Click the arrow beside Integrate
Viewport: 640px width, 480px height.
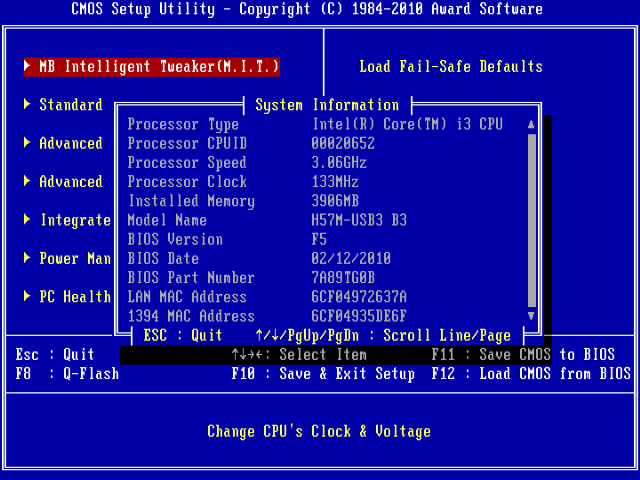point(27,219)
